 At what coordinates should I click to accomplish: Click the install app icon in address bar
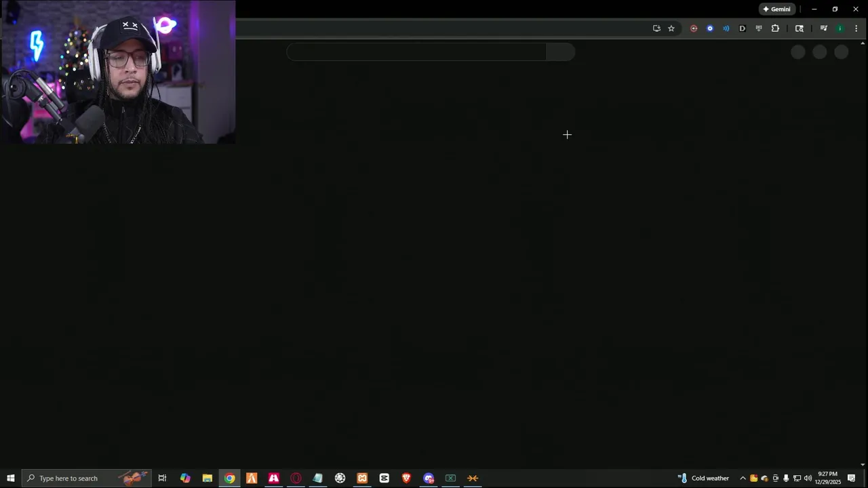coord(656,28)
